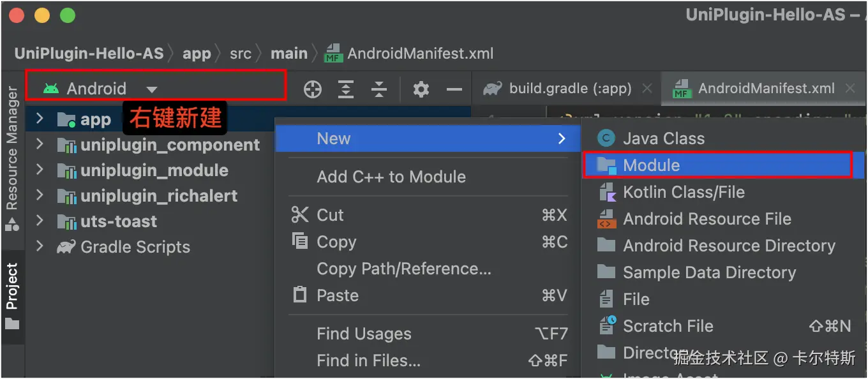The height and width of the screenshot is (379, 868).
Task: Click AndroidManifest.xml in breadcrumb
Action: [421, 54]
